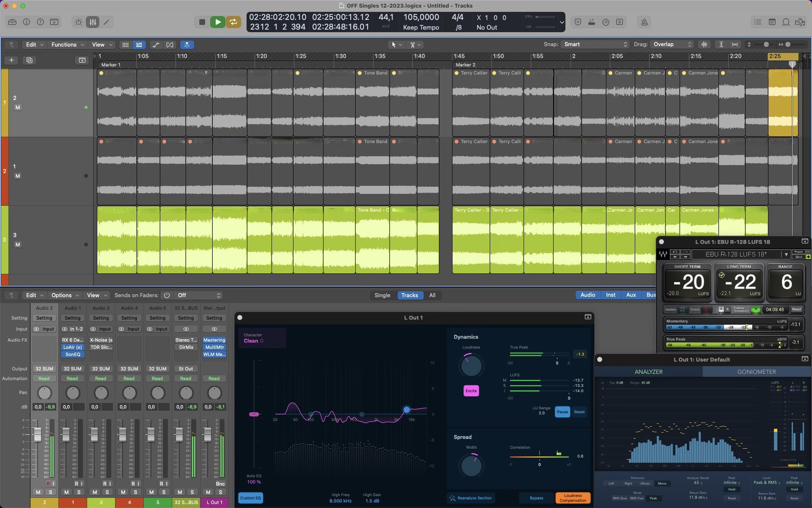Screen dimensions: 812x508
Task: Open the Library icon
Action: (12, 22)
